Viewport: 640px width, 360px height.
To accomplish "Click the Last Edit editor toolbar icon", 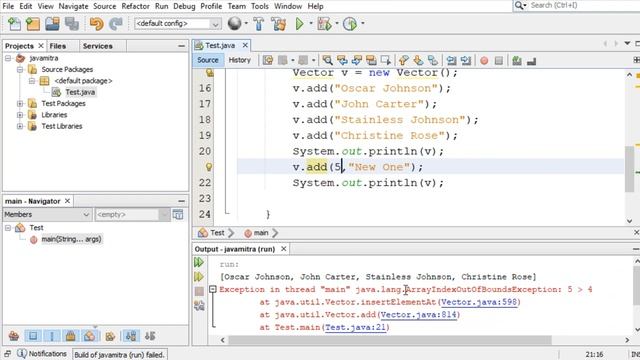I will tap(268, 61).
